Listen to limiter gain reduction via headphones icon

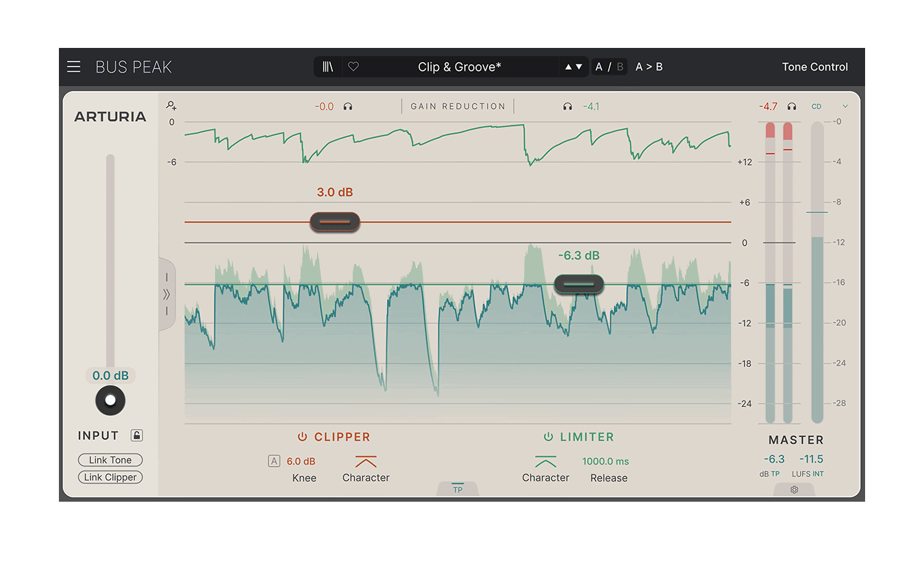point(567,106)
